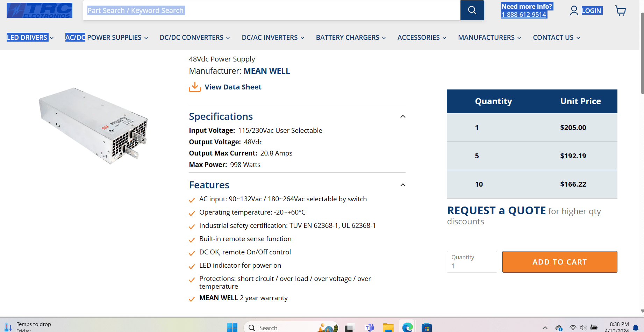The image size is (644, 332).
Task: Click the Quantity column header
Action: [x=493, y=101]
